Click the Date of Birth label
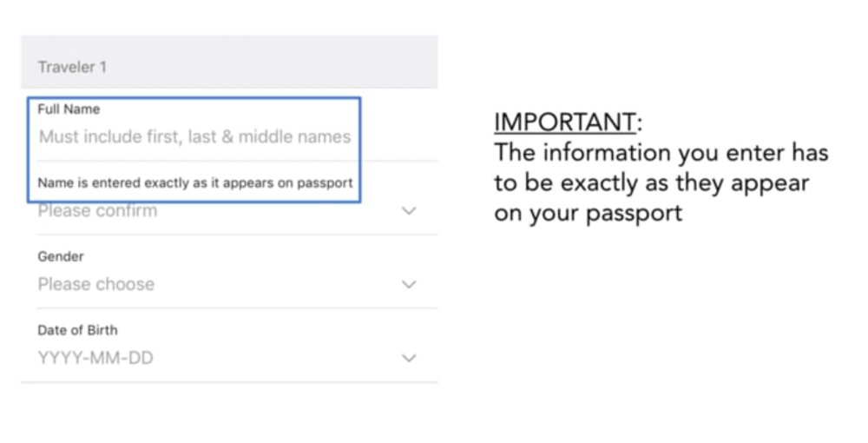Viewport: 868px width, 443px height. (x=77, y=330)
